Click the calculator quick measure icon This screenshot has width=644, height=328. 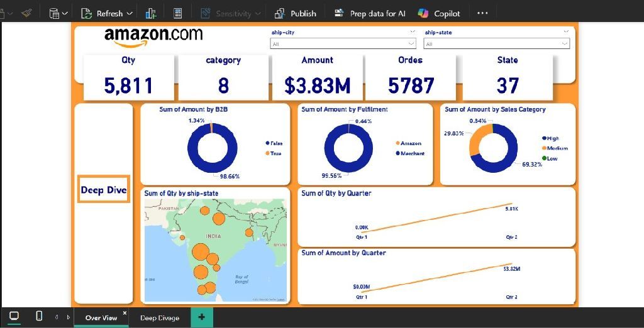pyautogui.click(x=178, y=13)
